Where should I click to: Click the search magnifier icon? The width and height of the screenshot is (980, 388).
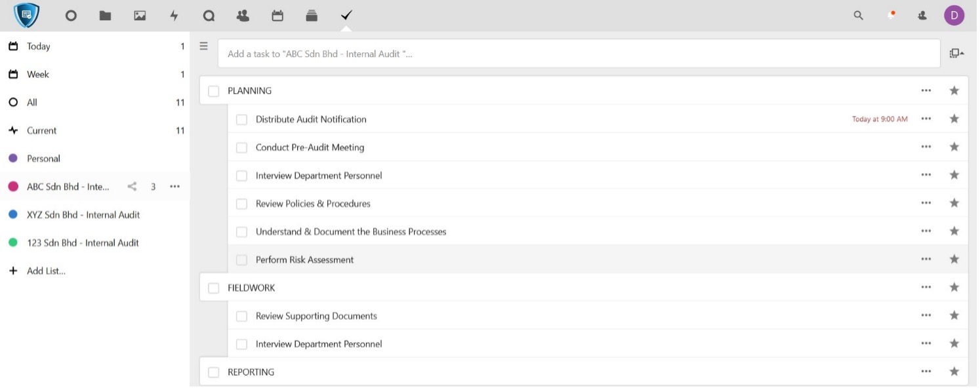[x=858, y=16]
